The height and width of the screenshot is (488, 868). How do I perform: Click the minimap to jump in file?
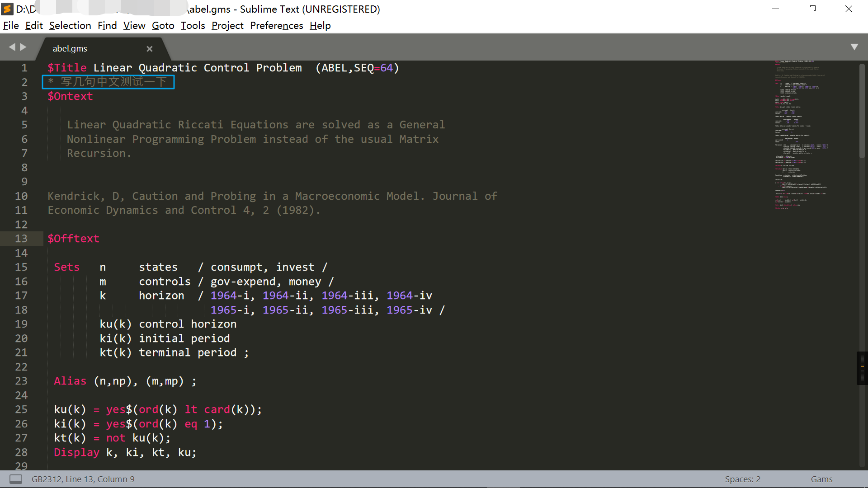802,136
